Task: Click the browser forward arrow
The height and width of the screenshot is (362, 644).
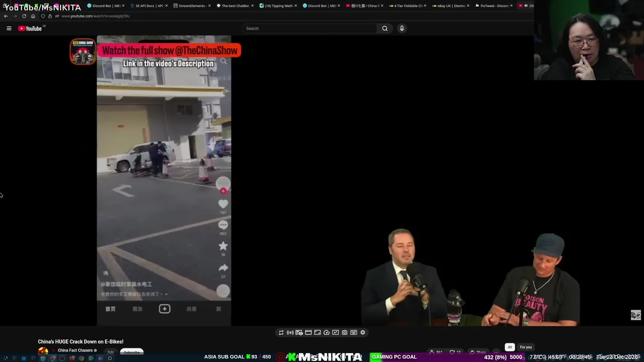Action: point(15,16)
